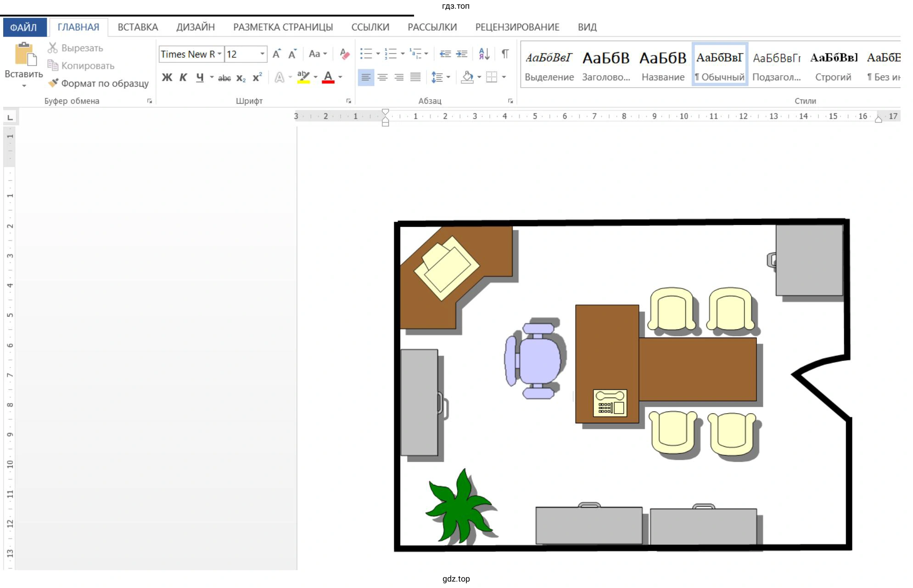The height and width of the screenshot is (588, 913).
Task: Click the shading paint bucket icon
Action: tap(467, 78)
